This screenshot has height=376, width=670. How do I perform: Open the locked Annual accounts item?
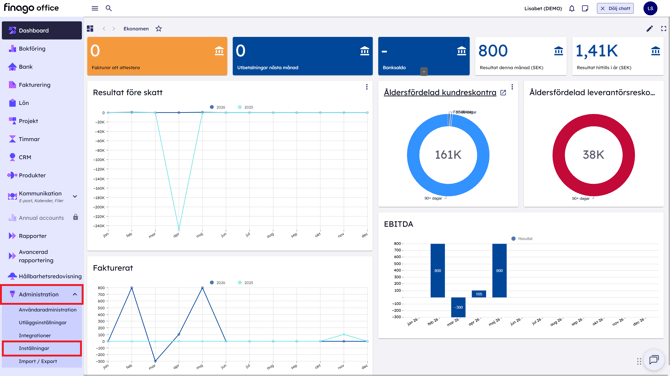coord(41,217)
